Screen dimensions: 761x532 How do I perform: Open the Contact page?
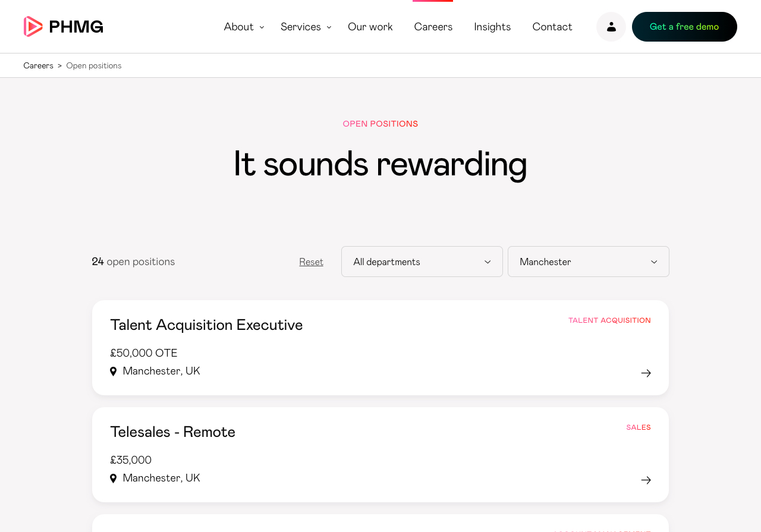[x=552, y=27]
